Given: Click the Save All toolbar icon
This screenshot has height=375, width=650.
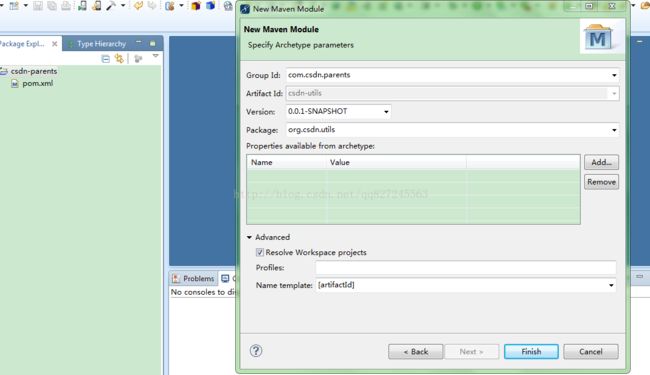Looking at the screenshot, I should [x=52, y=6].
